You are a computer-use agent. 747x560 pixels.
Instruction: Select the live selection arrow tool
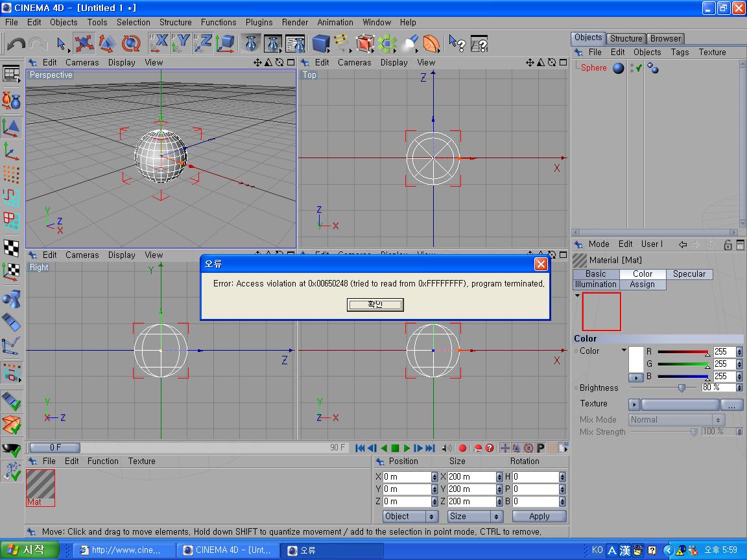tap(61, 44)
